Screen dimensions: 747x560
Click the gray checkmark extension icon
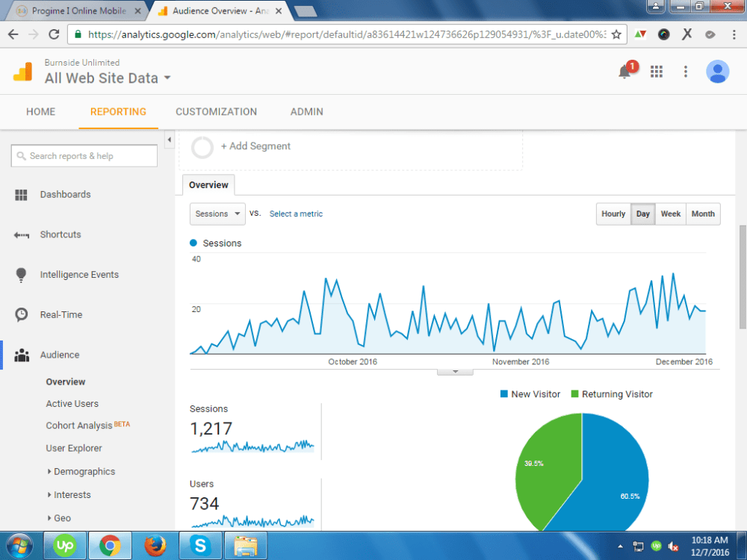click(710, 34)
